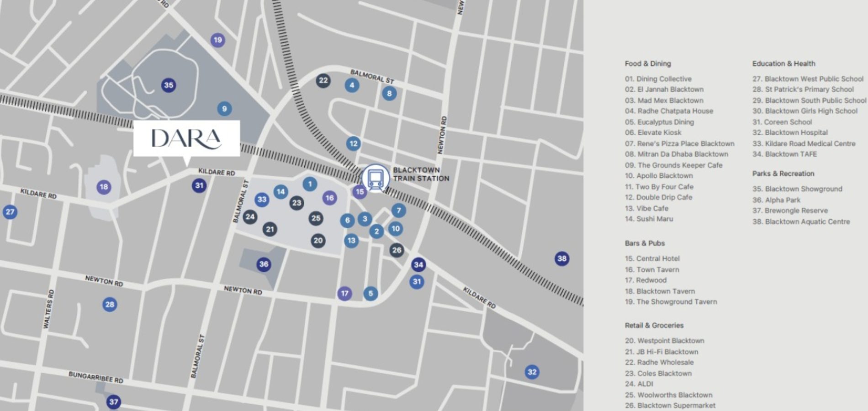This screenshot has height=411, width=868.
Task: Click the navy map marker numbered 34
Action: point(418,265)
